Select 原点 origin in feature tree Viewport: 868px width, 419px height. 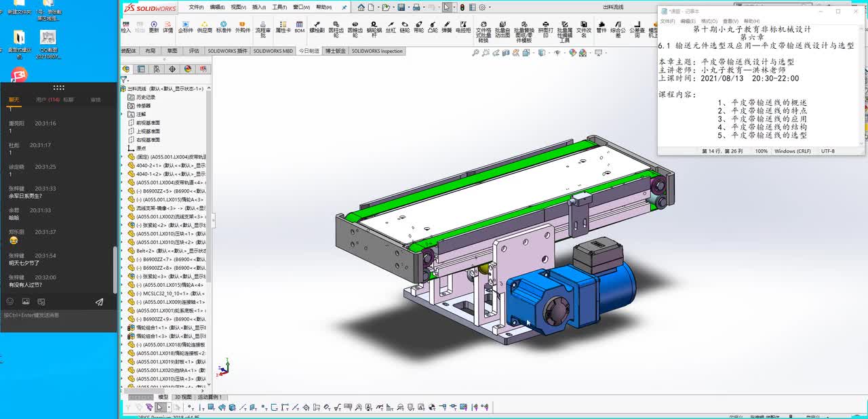(136, 148)
